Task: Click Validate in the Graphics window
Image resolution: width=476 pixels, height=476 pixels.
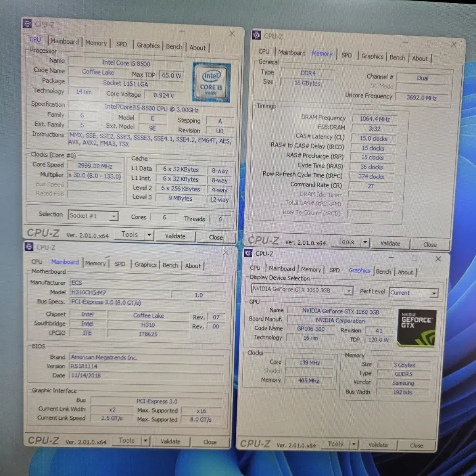Action: [x=378, y=445]
